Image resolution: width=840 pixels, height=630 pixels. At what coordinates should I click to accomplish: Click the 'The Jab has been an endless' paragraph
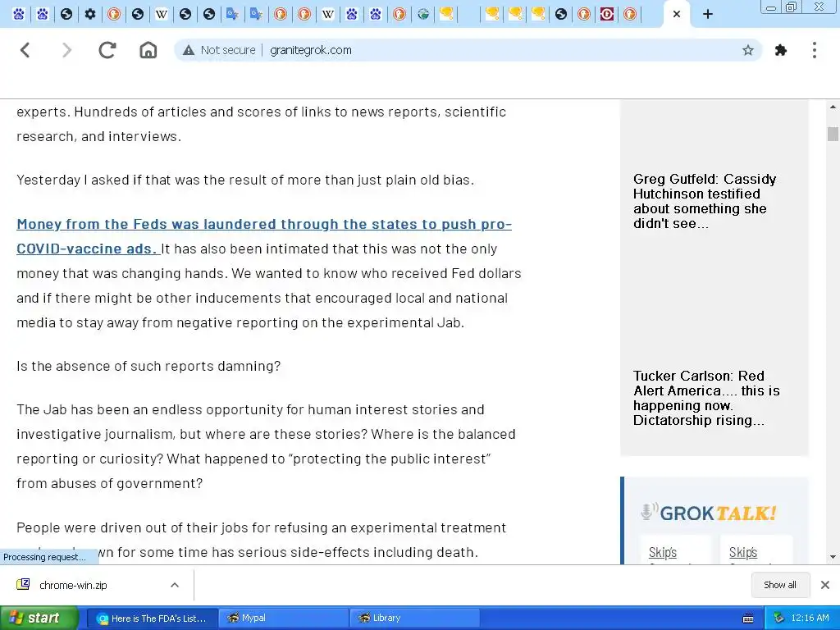pyautogui.click(x=267, y=446)
